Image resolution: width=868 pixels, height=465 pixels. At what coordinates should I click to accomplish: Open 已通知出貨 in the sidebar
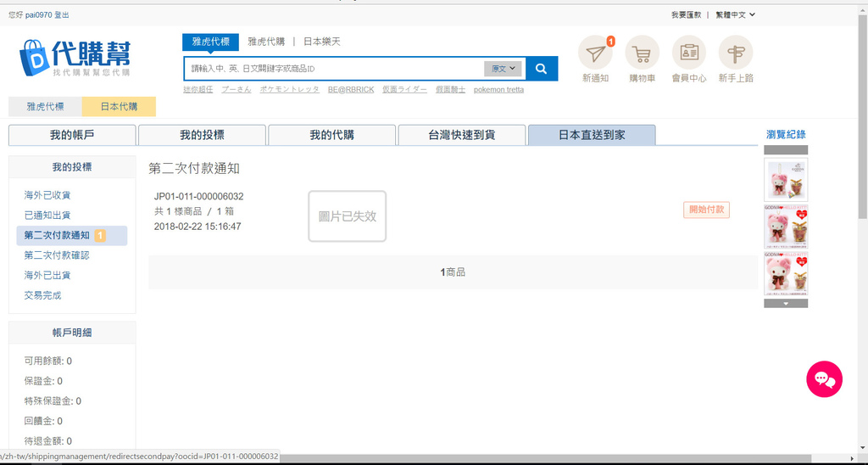click(47, 215)
